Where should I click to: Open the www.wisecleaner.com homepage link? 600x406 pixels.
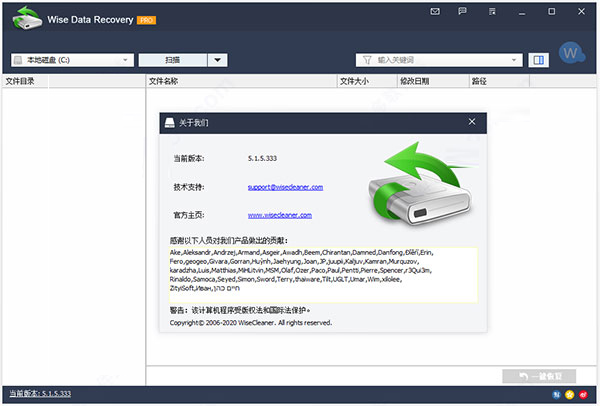280,215
